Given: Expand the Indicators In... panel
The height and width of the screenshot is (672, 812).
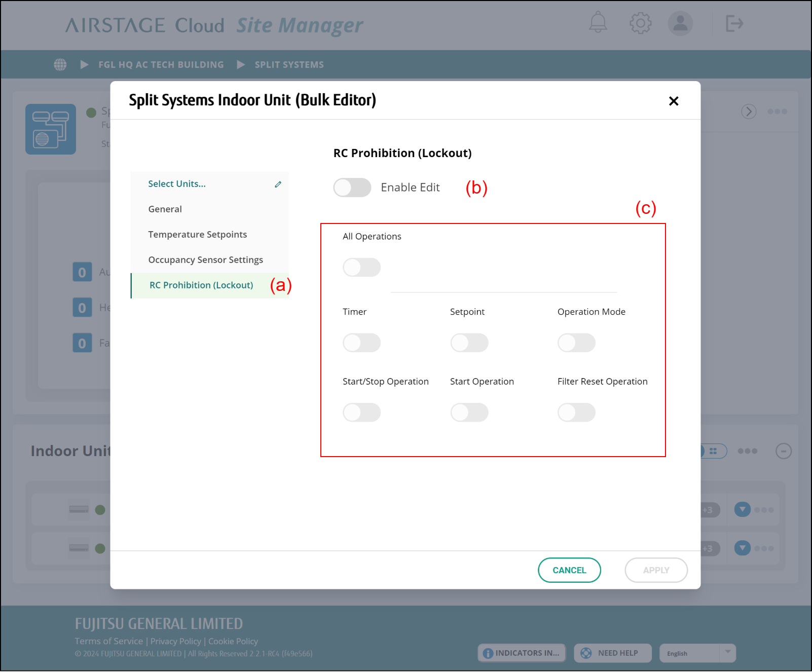Looking at the screenshot, I should (x=522, y=653).
